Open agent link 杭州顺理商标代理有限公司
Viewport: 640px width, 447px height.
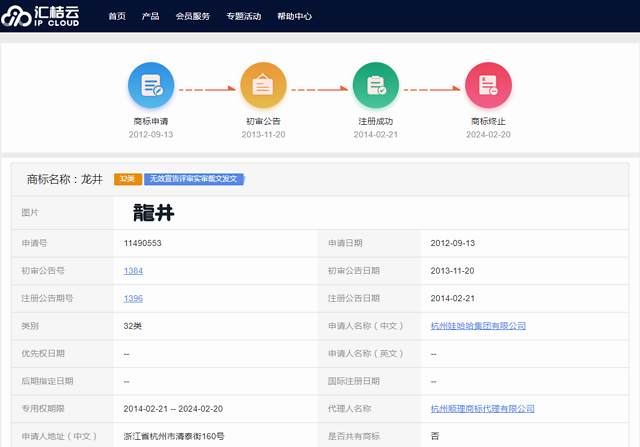tap(482, 409)
